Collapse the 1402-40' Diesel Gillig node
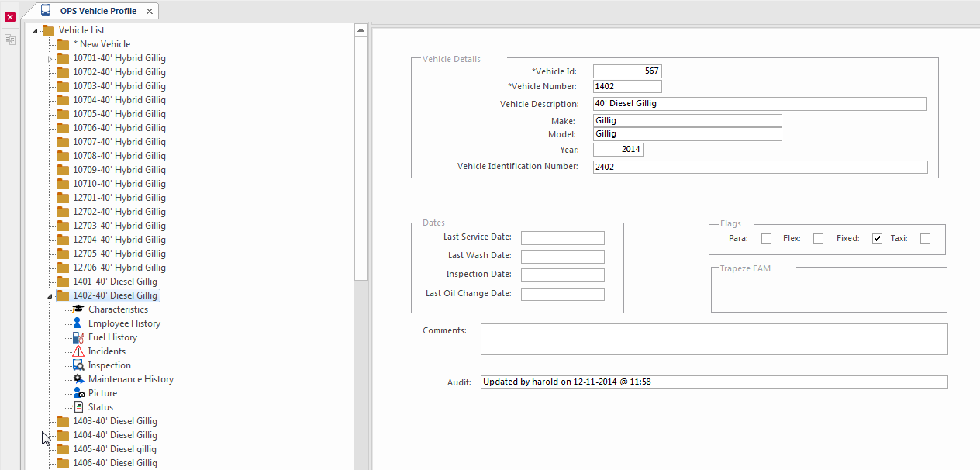This screenshot has width=980, height=470. [x=50, y=296]
